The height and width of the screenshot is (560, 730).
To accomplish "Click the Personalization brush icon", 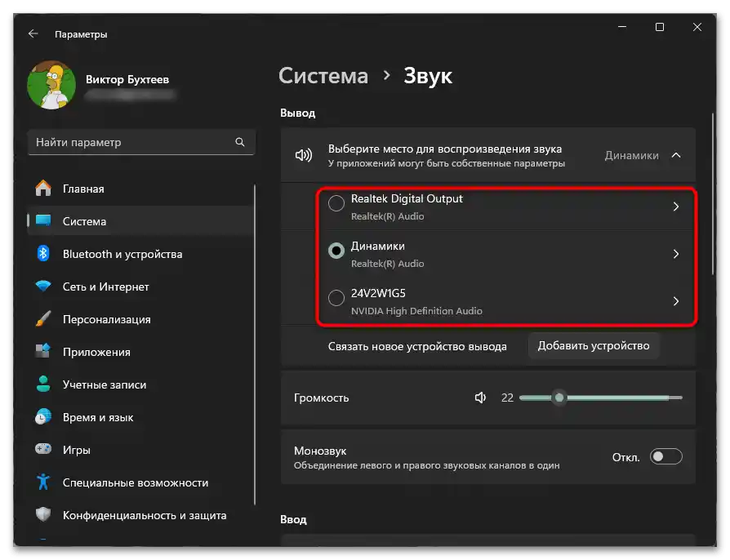I will (x=42, y=319).
